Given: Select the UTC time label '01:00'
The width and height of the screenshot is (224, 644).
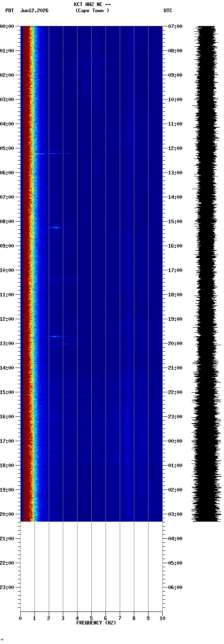Looking at the screenshot, I should click(x=175, y=466).
